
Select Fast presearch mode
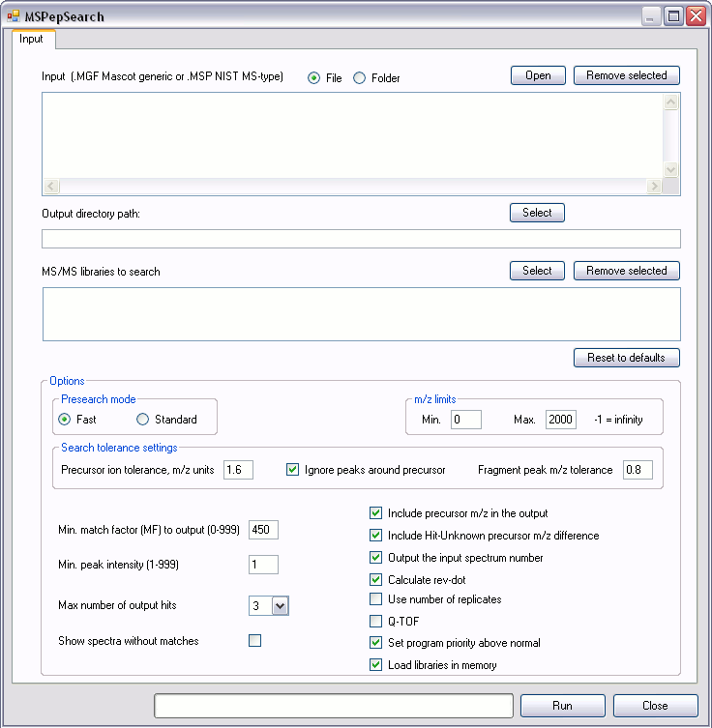[65, 420]
